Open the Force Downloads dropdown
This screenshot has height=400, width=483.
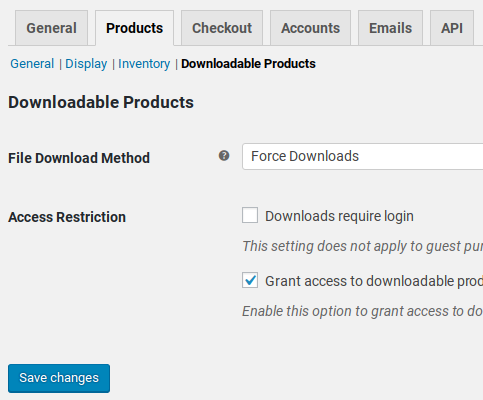click(362, 157)
